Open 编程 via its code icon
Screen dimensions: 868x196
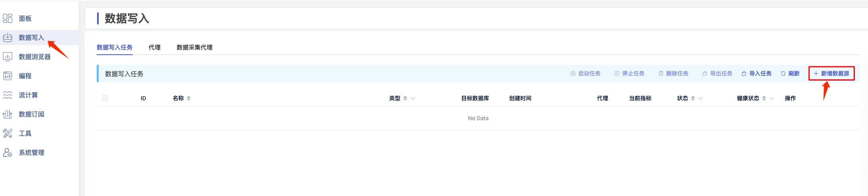click(8, 76)
